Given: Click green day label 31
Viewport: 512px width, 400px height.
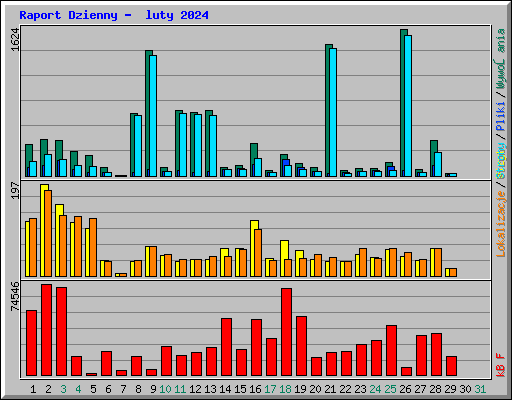Looking at the screenshot, I should [x=480, y=389].
